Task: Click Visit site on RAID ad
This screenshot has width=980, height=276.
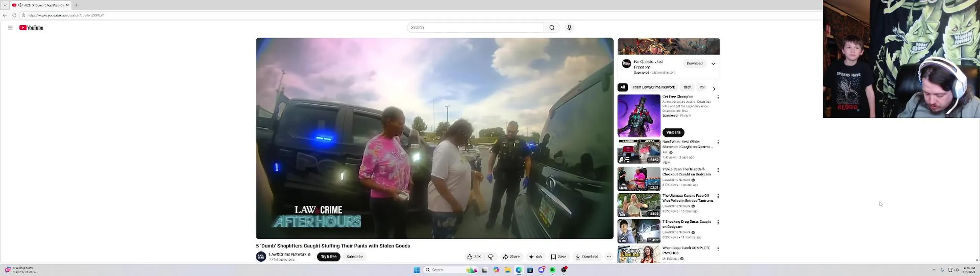Action: pos(673,133)
